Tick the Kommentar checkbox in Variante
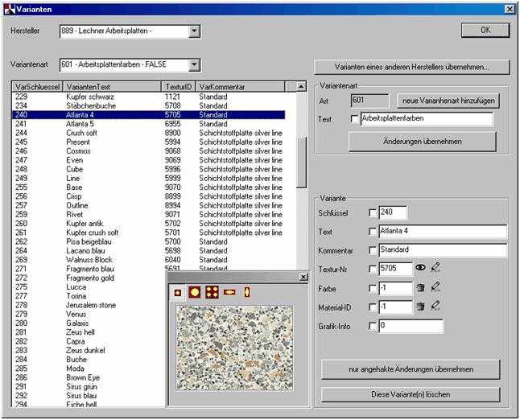The width and height of the screenshot is (520, 420). (372, 250)
